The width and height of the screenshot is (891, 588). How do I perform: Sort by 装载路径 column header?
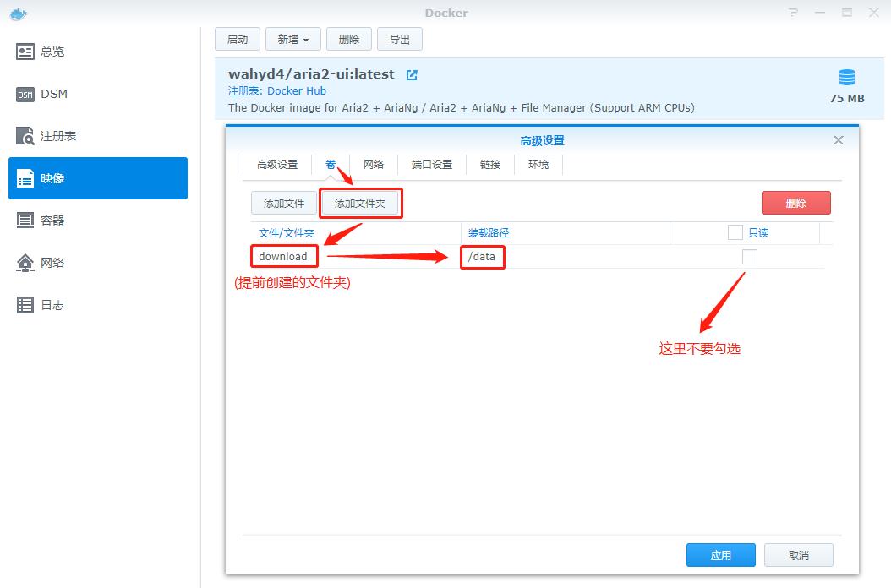click(x=489, y=233)
